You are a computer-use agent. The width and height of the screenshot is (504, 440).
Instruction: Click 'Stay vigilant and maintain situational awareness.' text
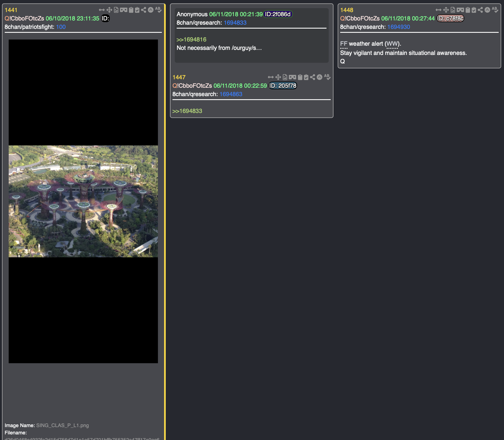403,53
